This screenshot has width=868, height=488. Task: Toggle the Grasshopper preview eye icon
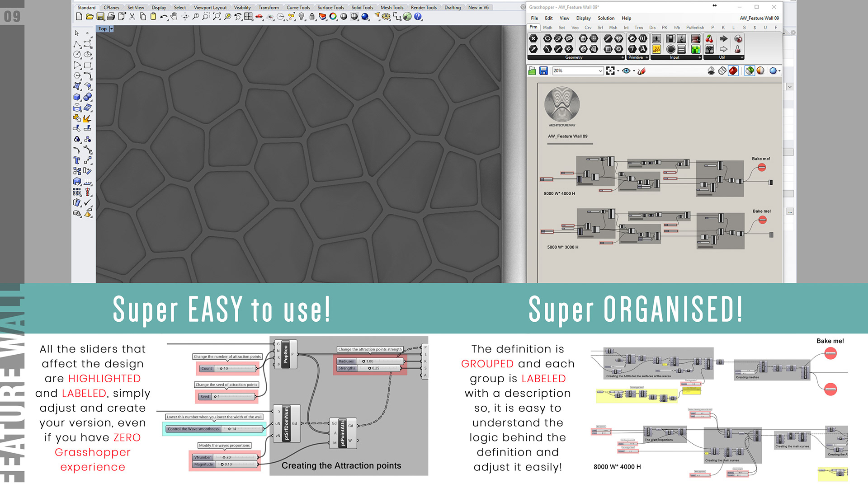tap(626, 71)
